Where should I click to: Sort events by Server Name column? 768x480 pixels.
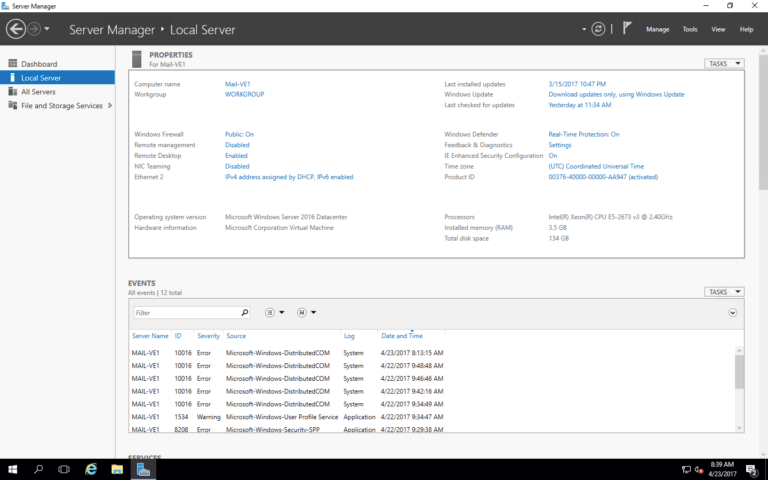pos(150,336)
